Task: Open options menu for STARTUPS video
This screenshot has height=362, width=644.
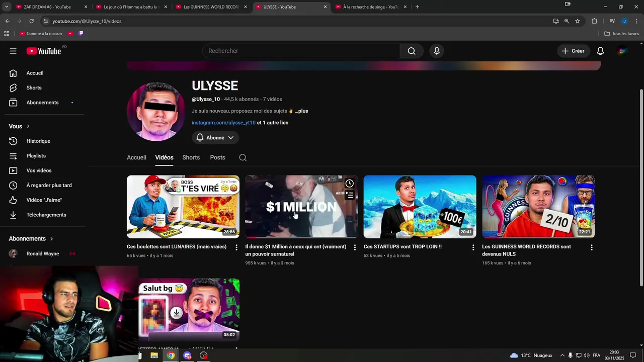Action: [473, 247]
